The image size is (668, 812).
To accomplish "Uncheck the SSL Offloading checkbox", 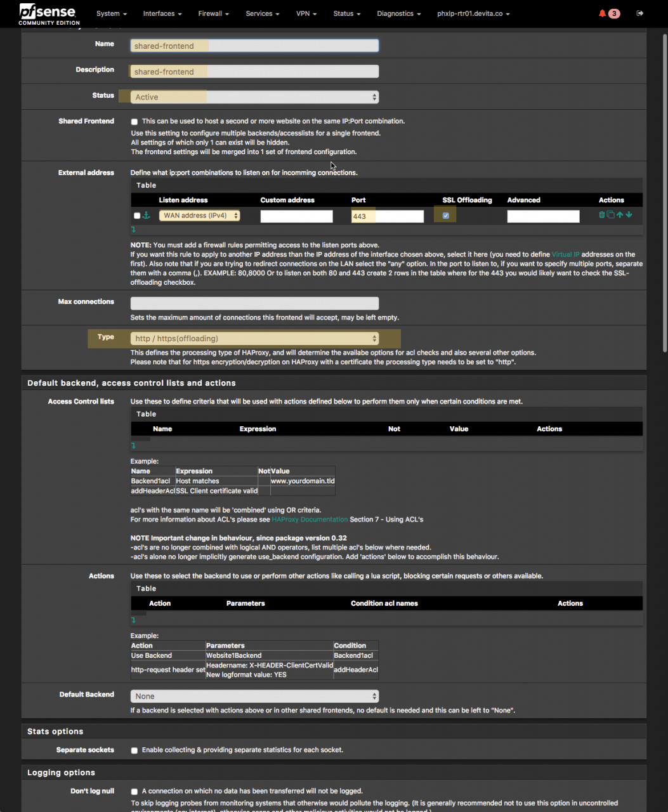I will click(x=446, y=216).
